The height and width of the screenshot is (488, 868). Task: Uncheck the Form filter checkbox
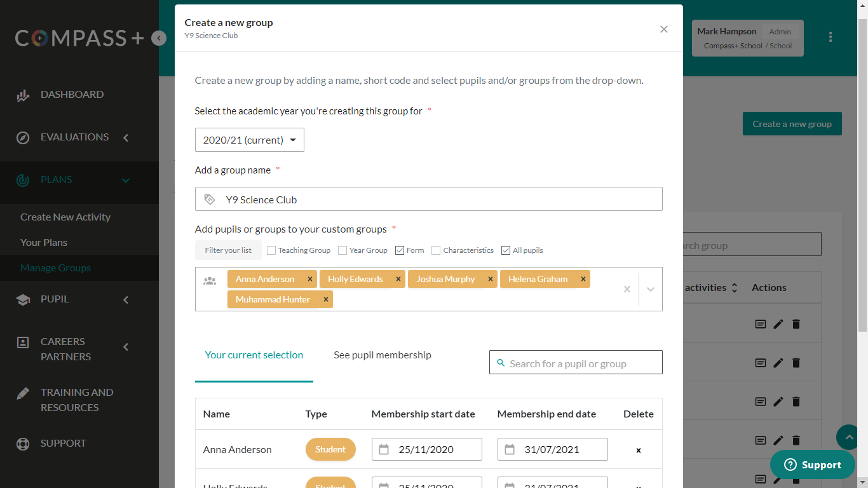tap(400, 250)
